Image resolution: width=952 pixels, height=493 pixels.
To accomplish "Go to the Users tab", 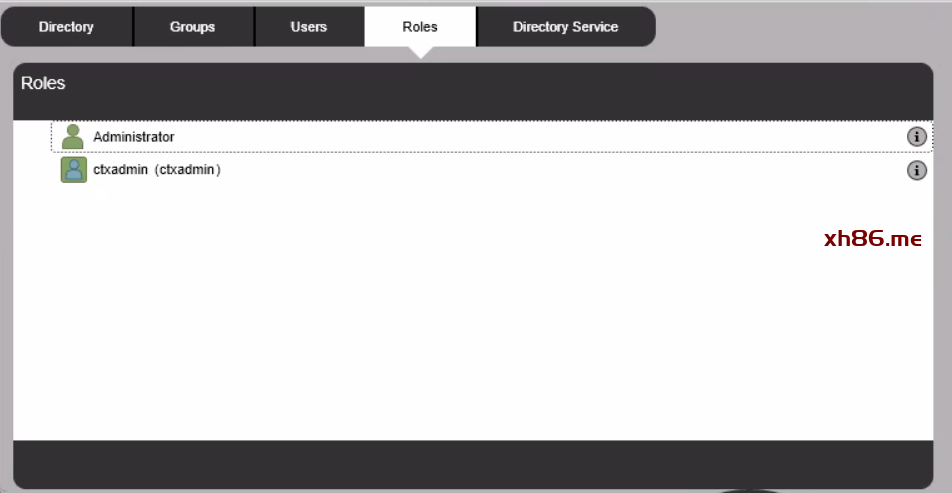I will tap(308, 27).
